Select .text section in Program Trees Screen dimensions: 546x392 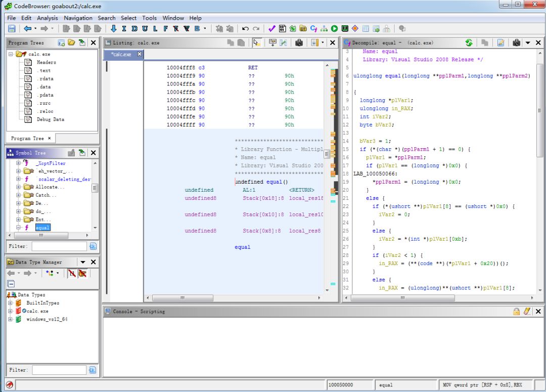coord(44,70)
